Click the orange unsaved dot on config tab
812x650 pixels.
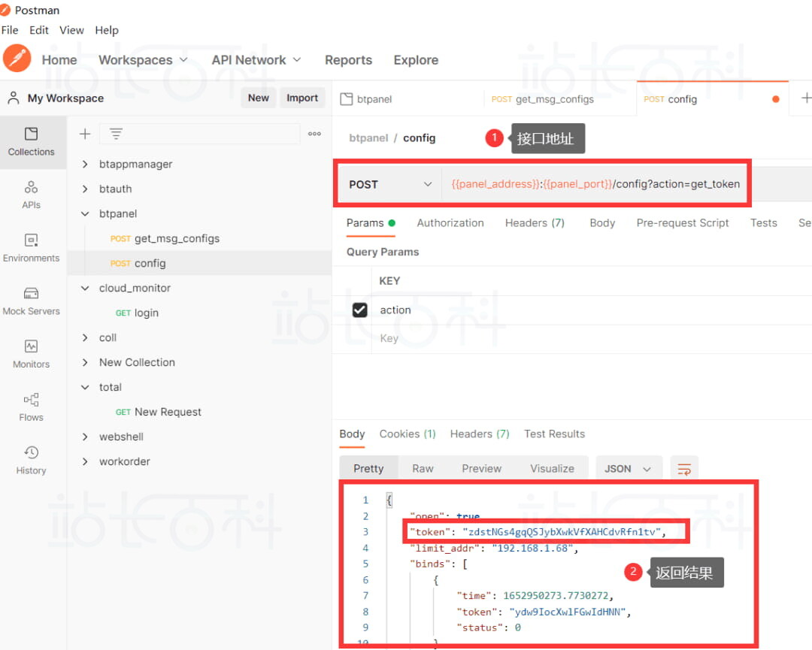tap(775, 99)
